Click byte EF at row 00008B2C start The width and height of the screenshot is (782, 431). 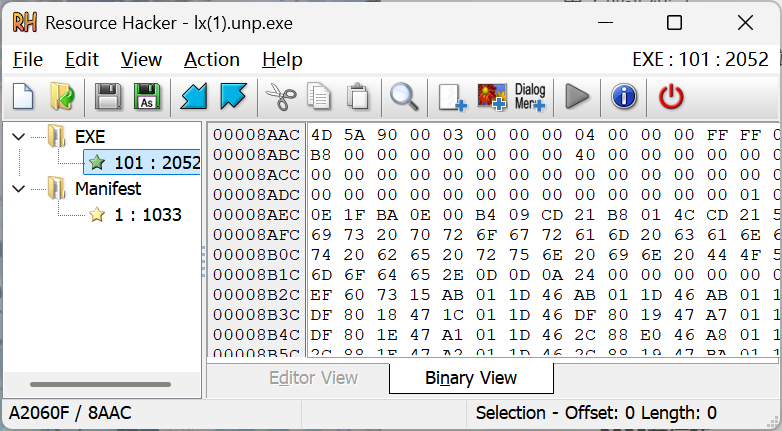coord(321,295)
